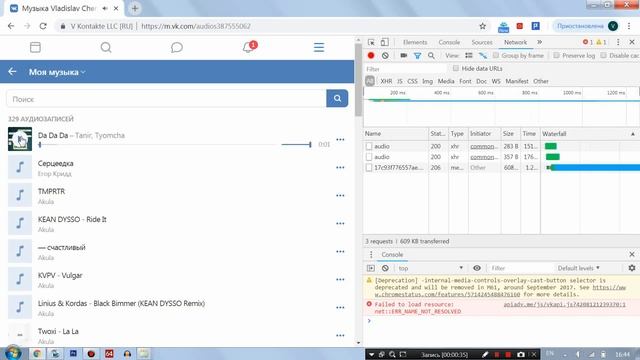
Task: Open more options for Twoxi - La La
Action: (340, 336)
